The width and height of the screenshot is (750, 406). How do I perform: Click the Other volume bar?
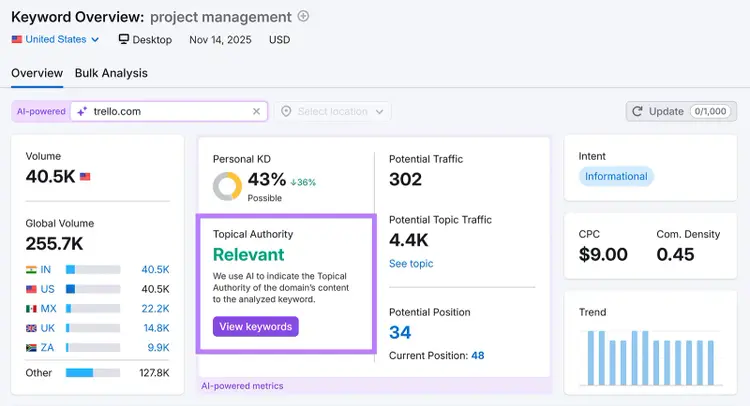(93, 373)
